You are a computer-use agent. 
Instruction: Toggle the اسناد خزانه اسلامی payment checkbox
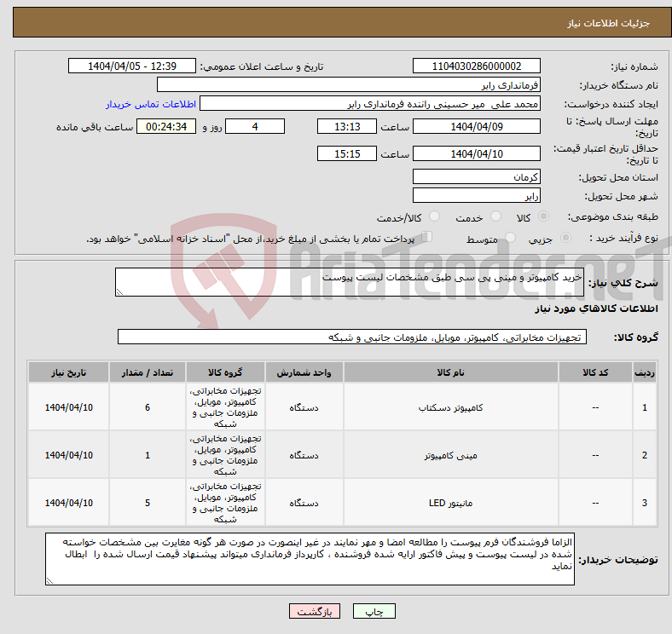(427, 236)
